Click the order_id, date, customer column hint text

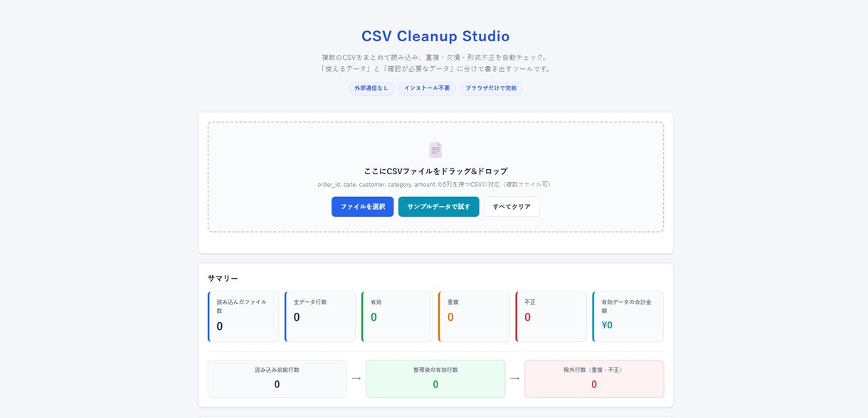[435, 184]
